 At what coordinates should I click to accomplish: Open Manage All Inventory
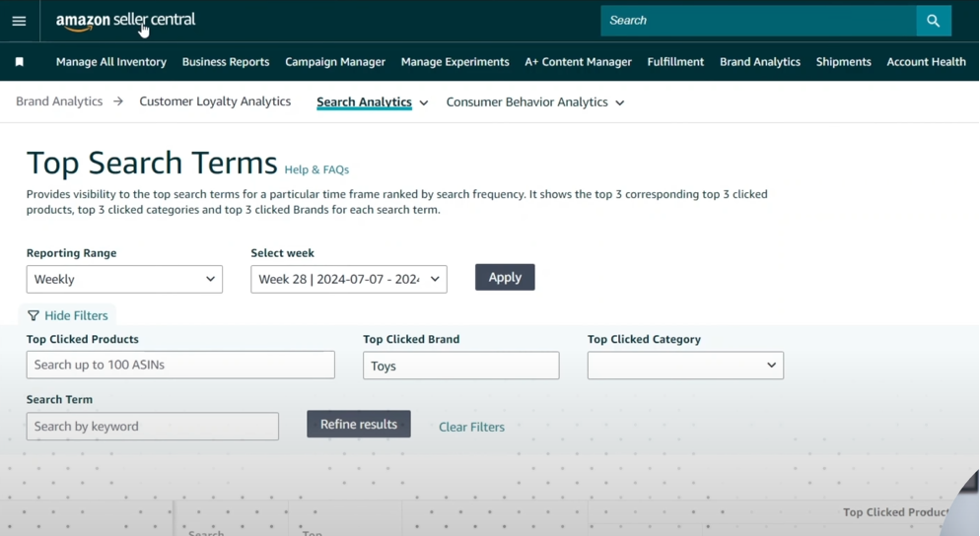[x=111, y=62]
